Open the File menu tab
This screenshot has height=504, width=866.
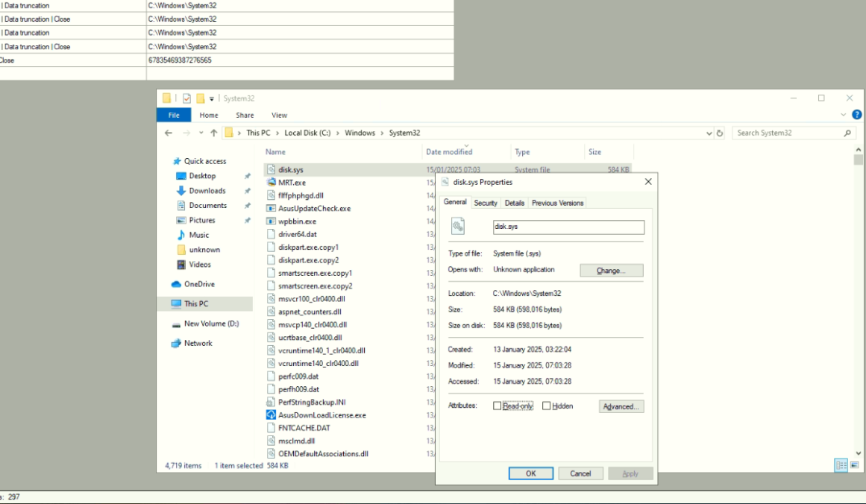[x=174, y=115]
